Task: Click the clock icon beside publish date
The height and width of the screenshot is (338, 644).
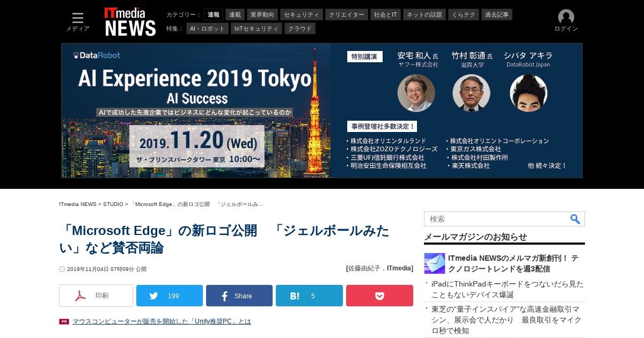Action: click(x=62, y=269)
